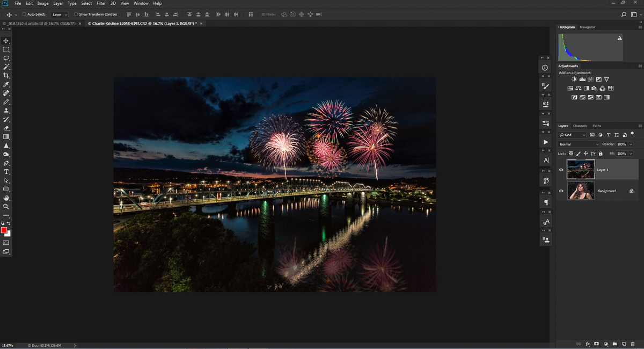Expand the layer Opacity dropdown arrow

631,144
